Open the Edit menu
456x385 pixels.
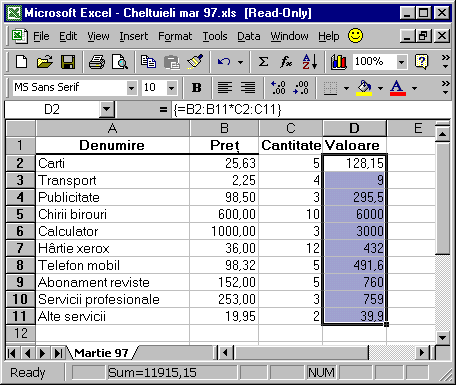[x=68, y=36]
